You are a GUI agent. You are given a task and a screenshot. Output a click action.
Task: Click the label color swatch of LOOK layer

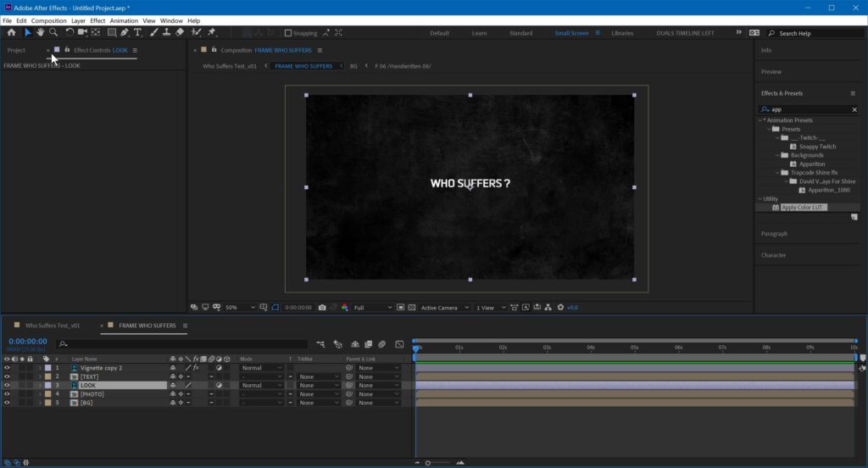click(47, 386)
